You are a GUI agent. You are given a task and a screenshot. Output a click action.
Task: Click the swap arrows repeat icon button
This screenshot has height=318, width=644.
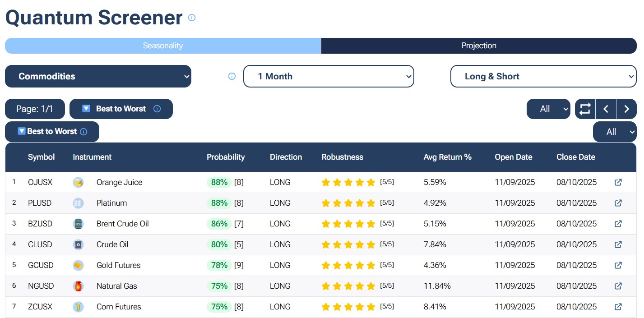click(585, 109)
